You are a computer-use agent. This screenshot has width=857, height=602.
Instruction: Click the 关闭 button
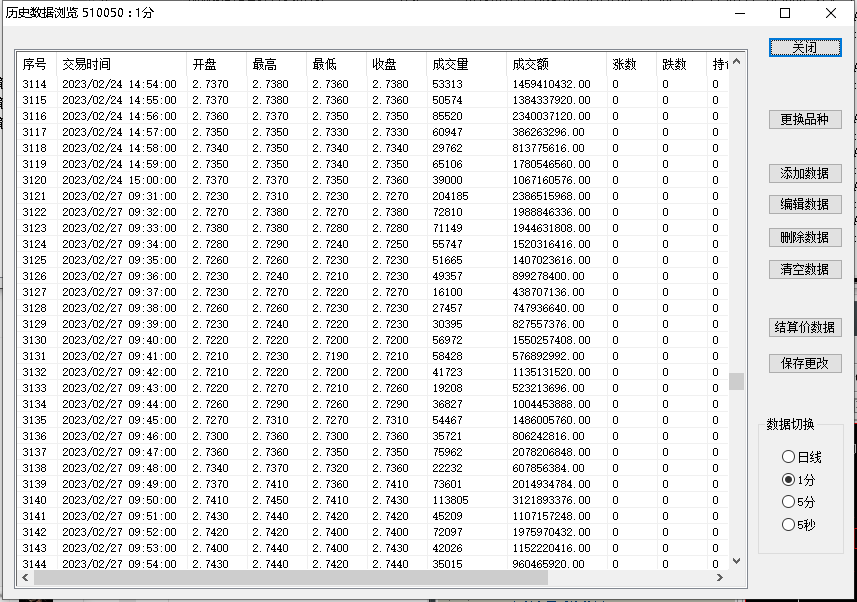(804, 48)
